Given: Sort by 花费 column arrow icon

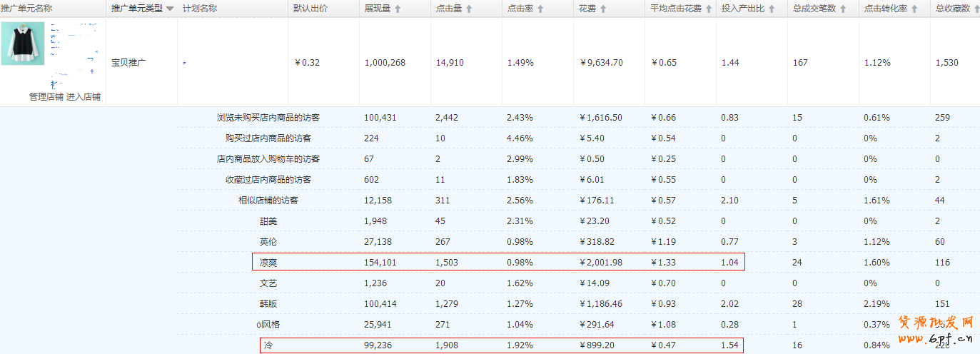Looking at the screenshot, I should (x=603, y=9).
